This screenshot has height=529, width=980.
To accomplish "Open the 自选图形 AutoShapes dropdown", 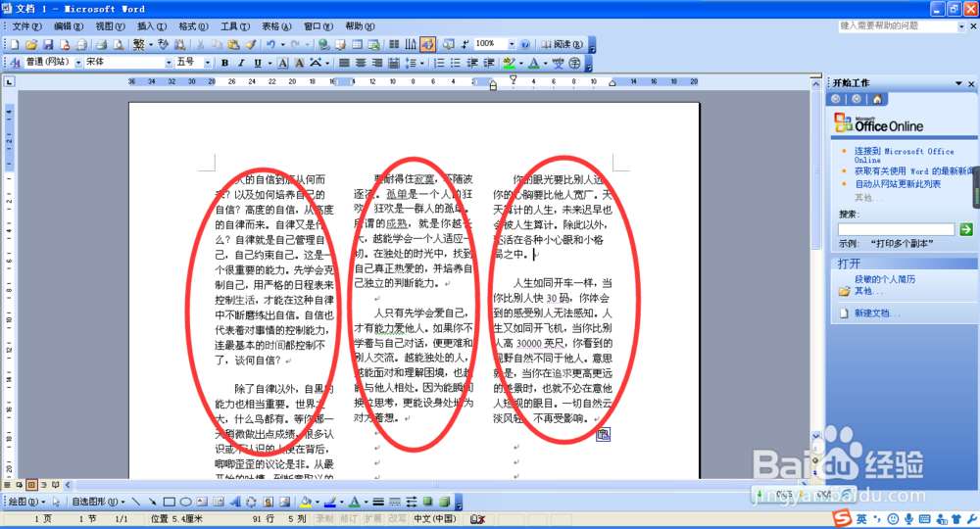I will (x=98, y=502).
